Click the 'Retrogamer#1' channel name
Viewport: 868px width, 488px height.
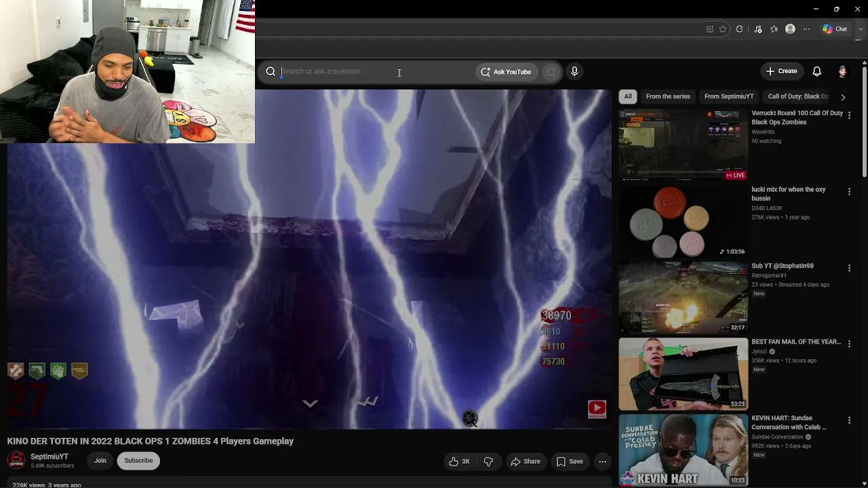point(769,276)
